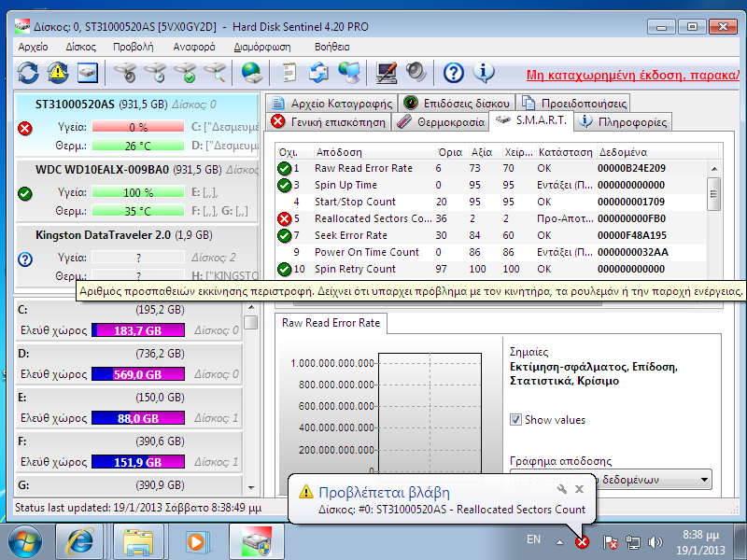Click the network computers toolbar icon
The height and width of the screenshot is (560, 747).
click(349, 73)
